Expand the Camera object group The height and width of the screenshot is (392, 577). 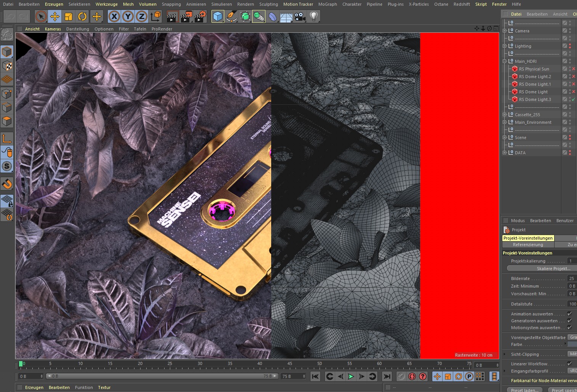point(505,31)
